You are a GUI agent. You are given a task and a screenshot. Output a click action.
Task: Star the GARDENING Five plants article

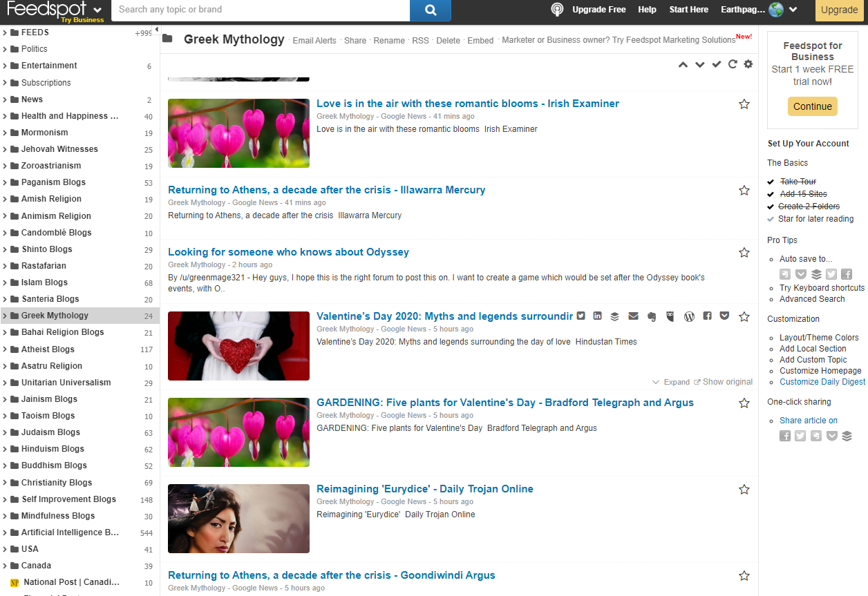(744, 403)
